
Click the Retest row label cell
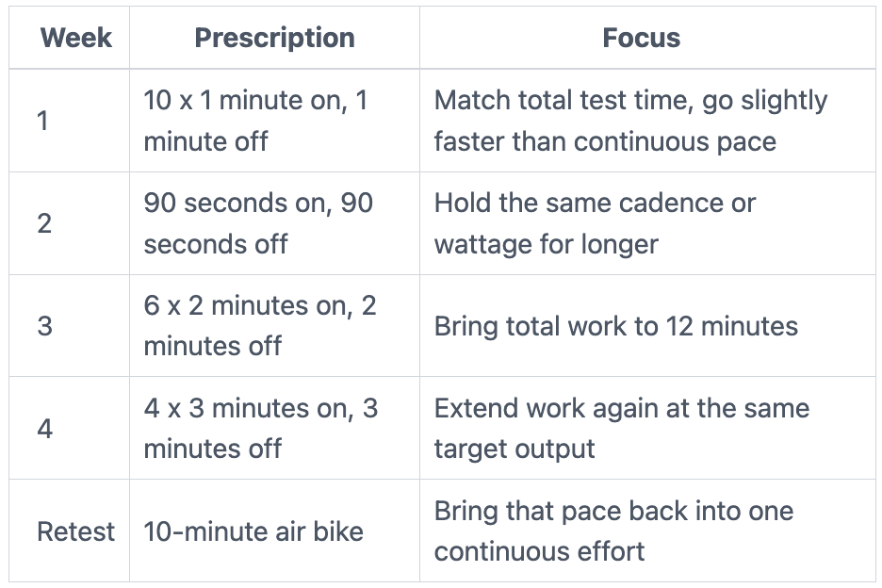coord(69,531)
